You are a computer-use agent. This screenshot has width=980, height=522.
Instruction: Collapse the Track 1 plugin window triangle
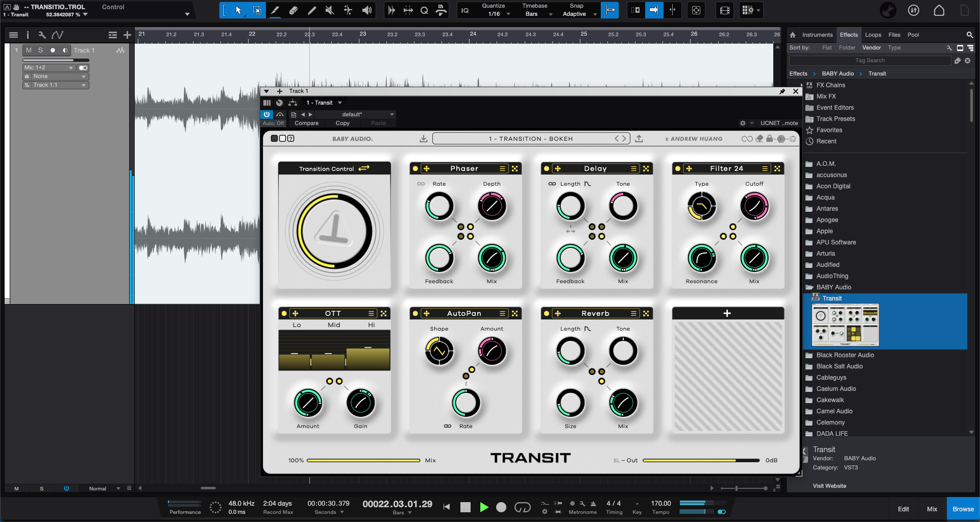tap(266, 91)
